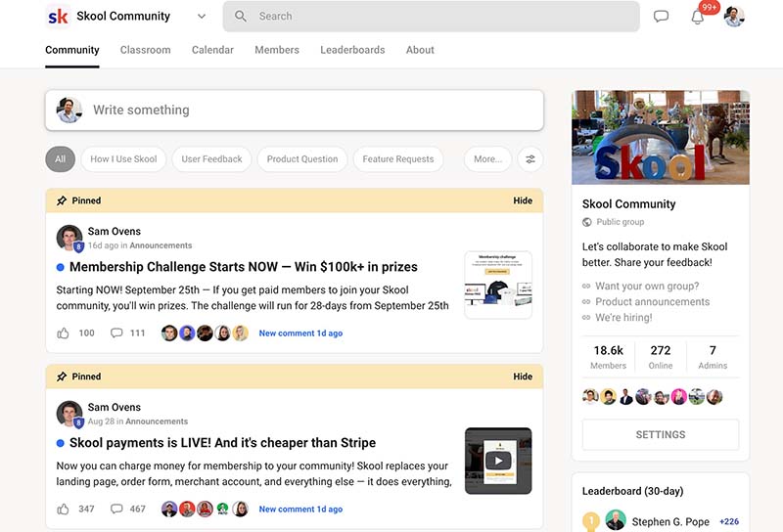Click commenter avatars on Skool payments post
Viewport: 783px width, 532px height.
pos(205,510)
